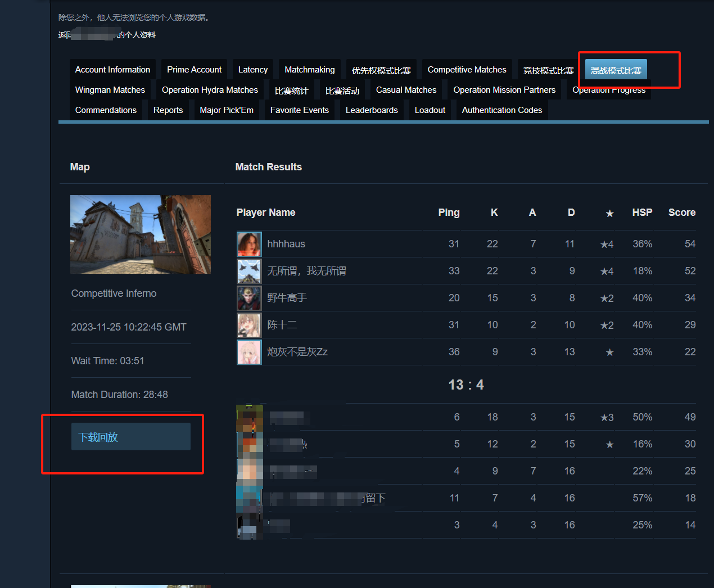This screenshot has width=714, height=588.
Task: Open Operation Hydra Matches tab
Action: (210, 90)
